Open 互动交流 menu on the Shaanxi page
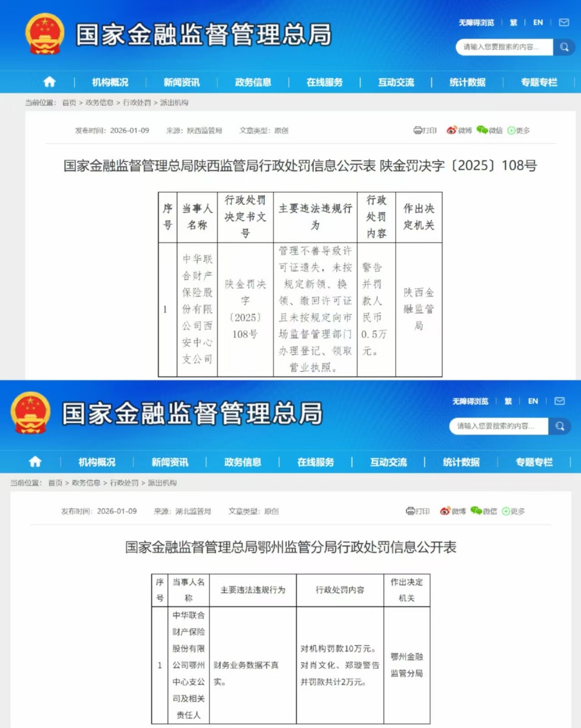Image resolution: width=581 pixels, height=728 pixels. coord(396,82)
